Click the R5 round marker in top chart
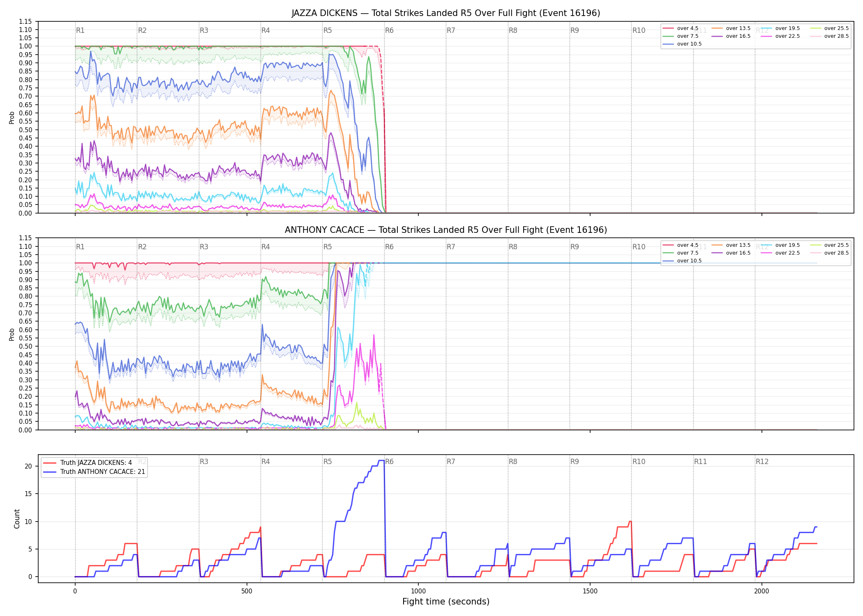This screenshot has width=863, height=616. pos(328,30)
